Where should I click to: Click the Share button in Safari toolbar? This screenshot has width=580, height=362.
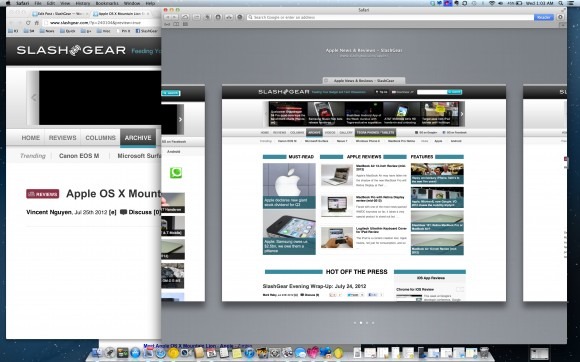point(196,17)
